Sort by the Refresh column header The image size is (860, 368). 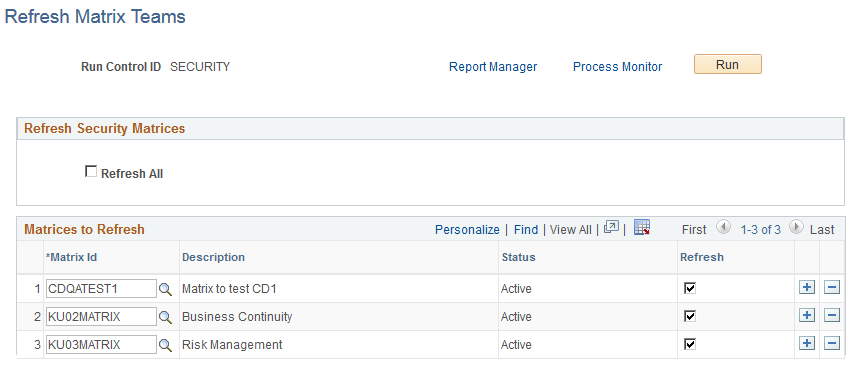coord(701,257)
